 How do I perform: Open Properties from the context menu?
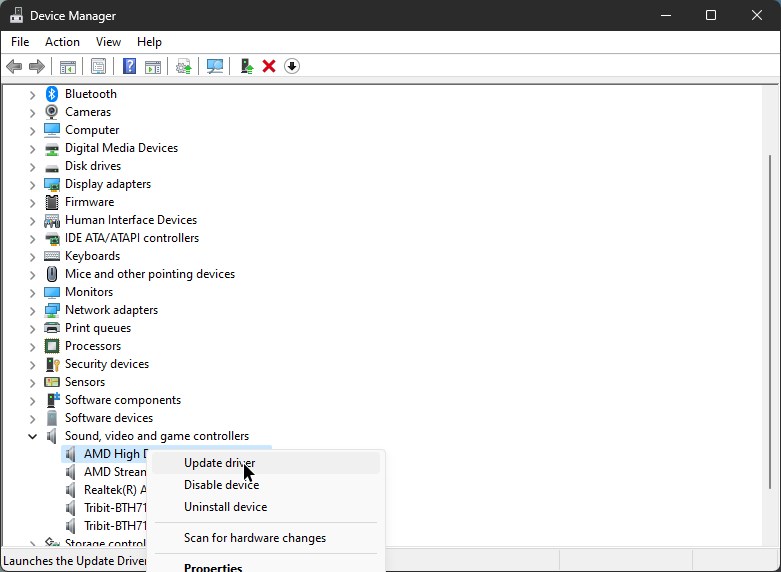point(266,567)
